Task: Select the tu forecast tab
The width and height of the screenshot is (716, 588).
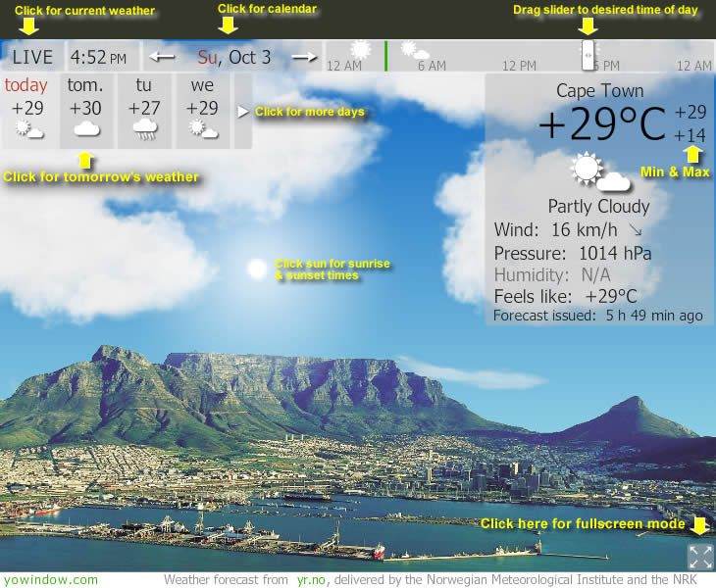Action: pyautogui.click(x=144, y=111)
